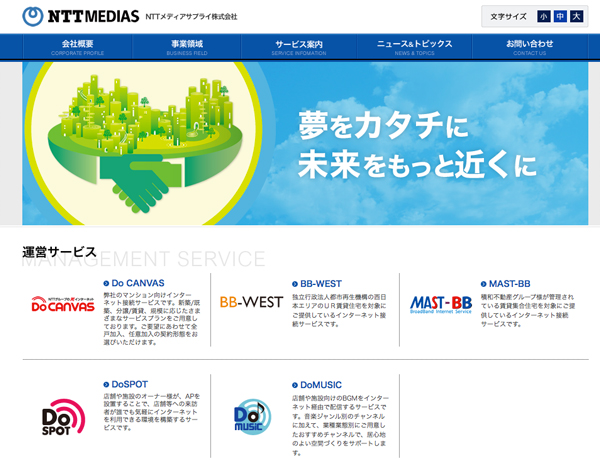The height and width of the screenshot is (460, 600).
Task: Click the DoMUSIC logo image
Action: click(251, 415)
